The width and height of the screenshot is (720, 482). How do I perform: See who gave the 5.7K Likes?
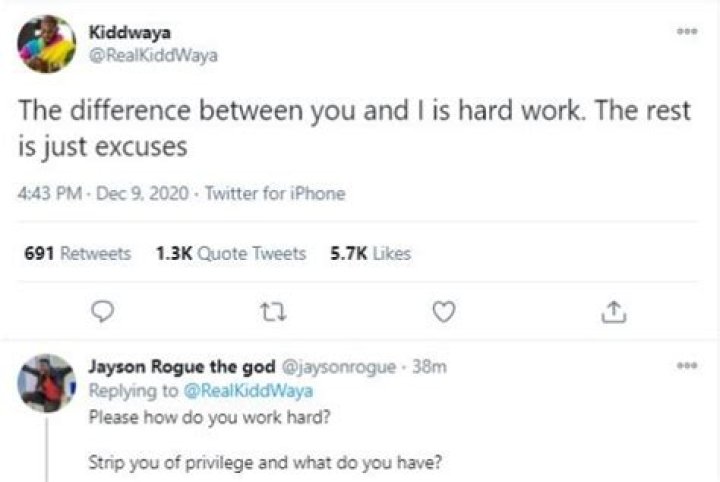coord(370,254)
